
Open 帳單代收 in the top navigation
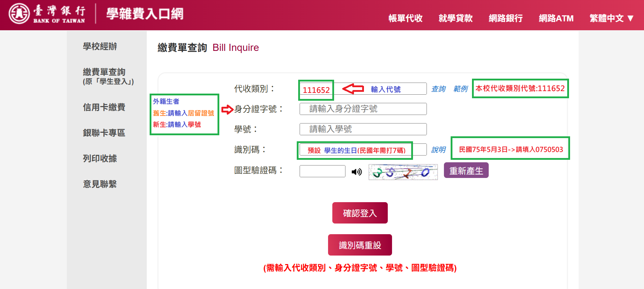pos(406,18)
